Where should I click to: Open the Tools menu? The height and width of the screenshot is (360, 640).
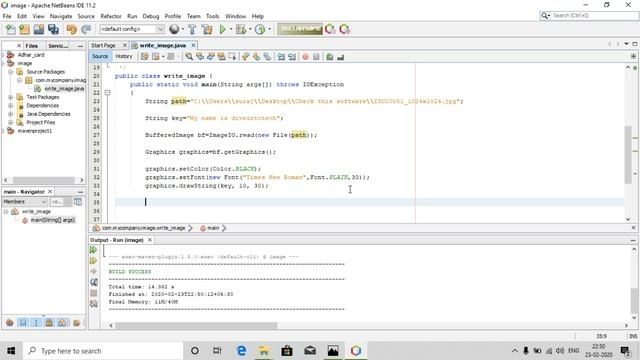212,16
